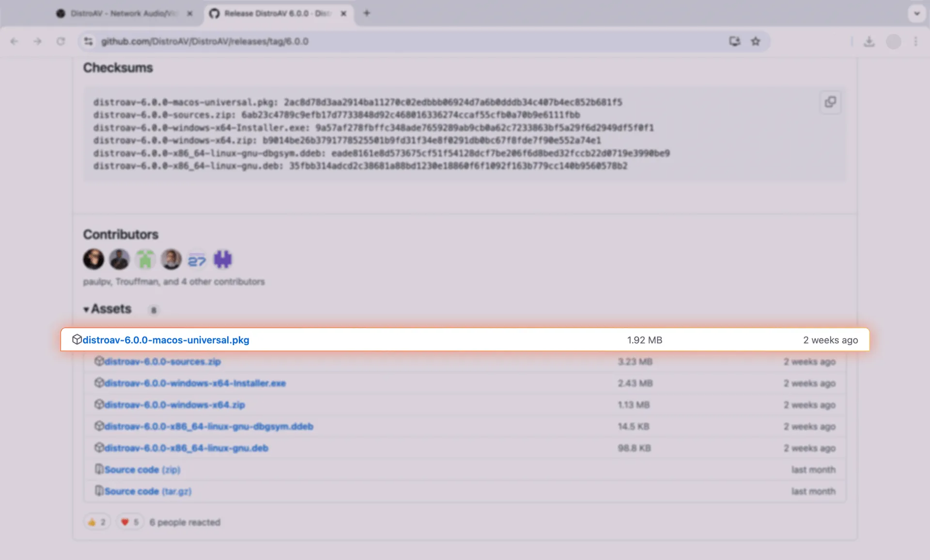This screenshot has height=560, width=930.
Task: Click the Checksums heading
Action: pyautogui.click(x=118, y=68)
